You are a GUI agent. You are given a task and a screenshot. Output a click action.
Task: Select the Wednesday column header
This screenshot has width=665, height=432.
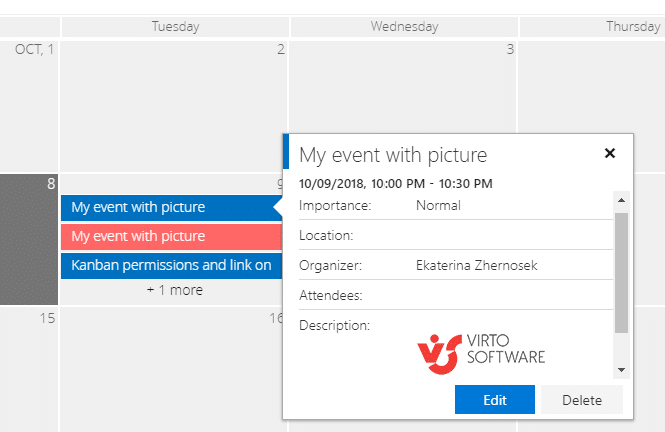[x=404, y=26]
